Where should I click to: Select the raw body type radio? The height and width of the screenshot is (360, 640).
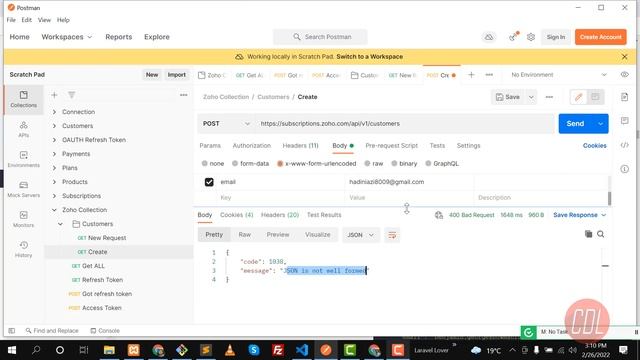pyautogui.click(x=367, y=163)
